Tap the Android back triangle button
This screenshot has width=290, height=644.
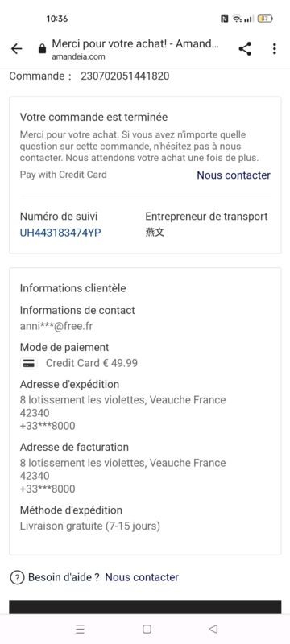(x=213, y=629)
